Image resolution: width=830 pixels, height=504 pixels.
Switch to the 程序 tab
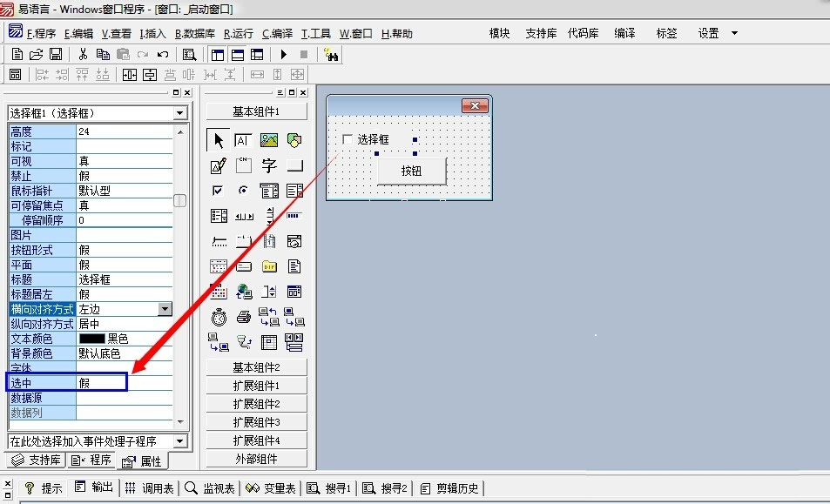click(91, 460)
